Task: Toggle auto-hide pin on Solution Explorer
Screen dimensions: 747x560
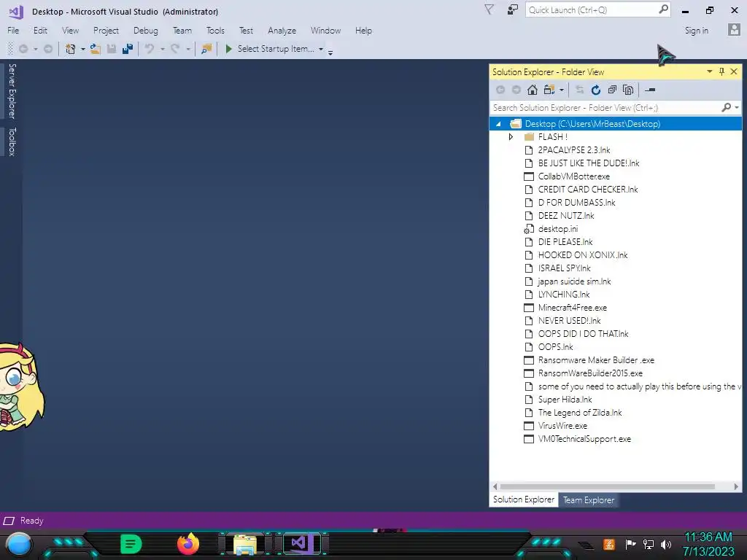Action: [721, 71]
